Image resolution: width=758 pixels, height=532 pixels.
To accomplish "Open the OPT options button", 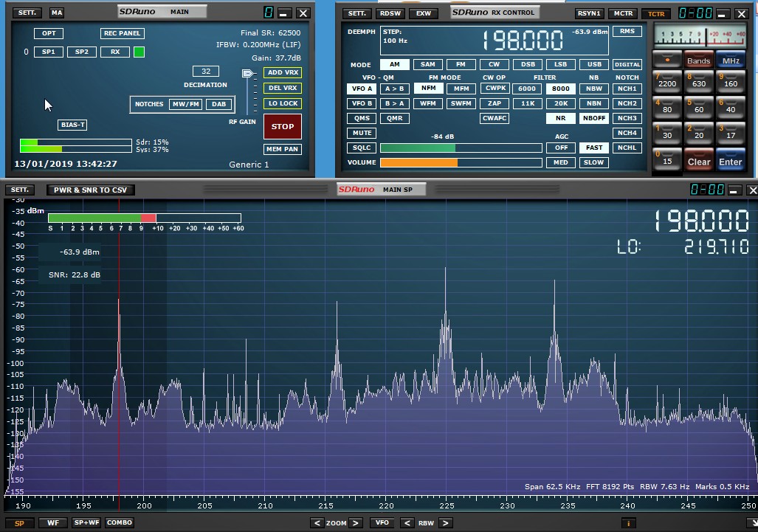I will pos(49,33).
